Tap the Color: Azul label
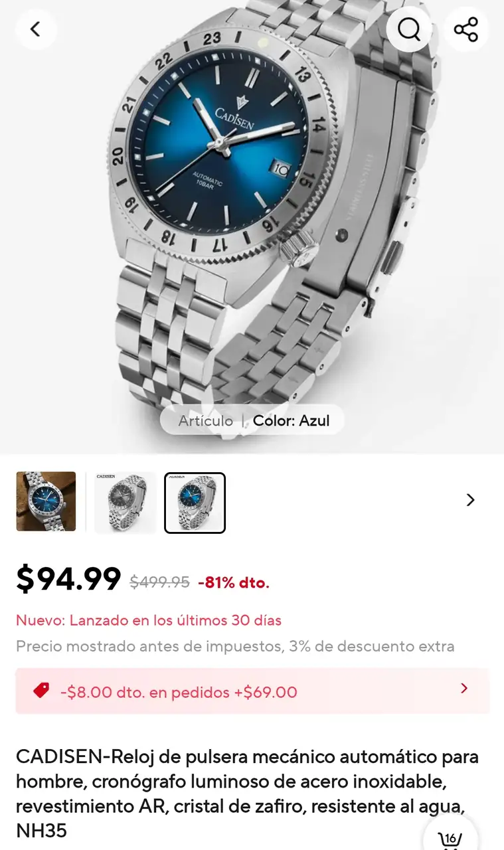The image size is (504, 850). [292, 420]
